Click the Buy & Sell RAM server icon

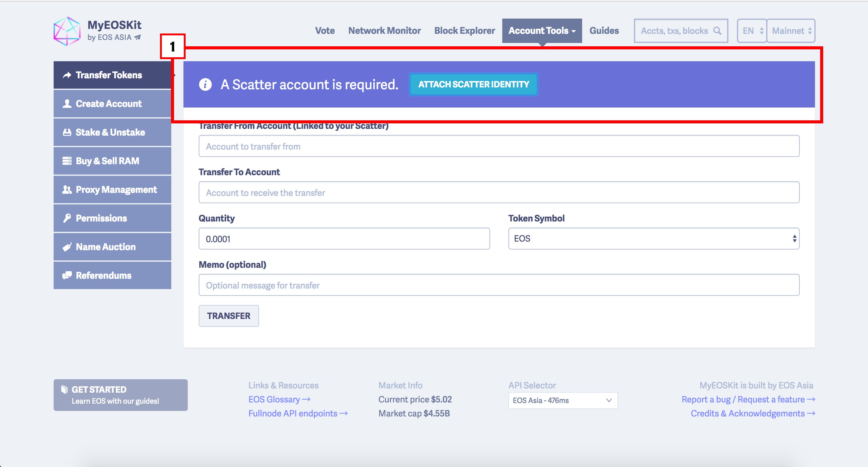click(67, 161)
